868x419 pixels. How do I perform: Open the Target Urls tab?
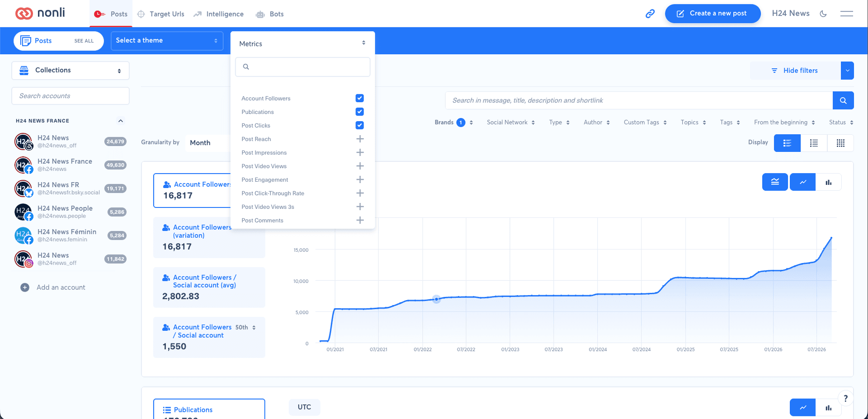(x=161, y=14)
